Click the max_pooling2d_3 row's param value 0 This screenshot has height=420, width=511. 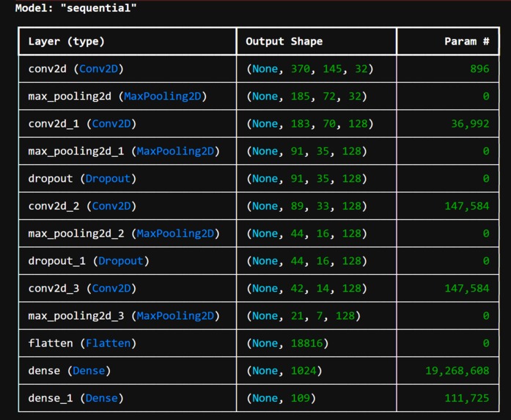[x=486, y=316]
